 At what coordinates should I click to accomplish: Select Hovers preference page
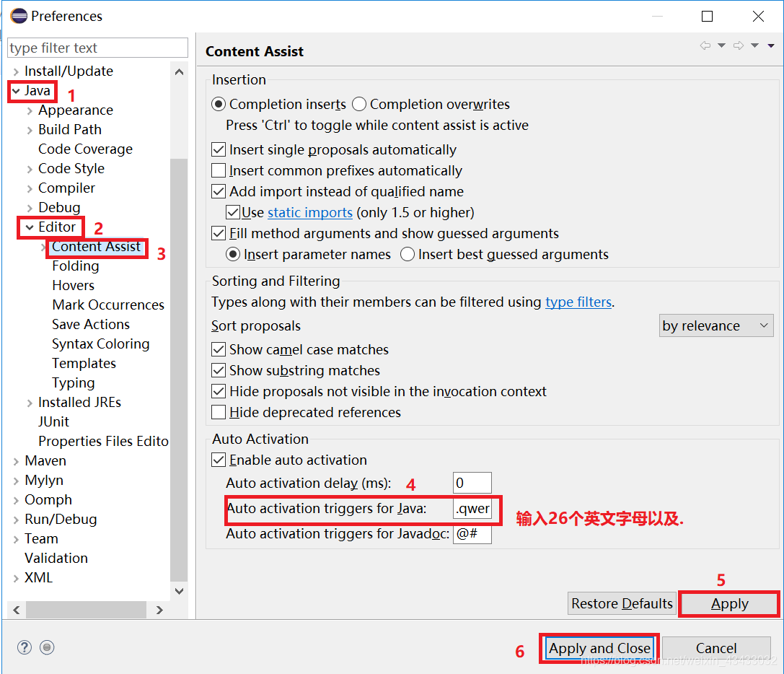coord(73,285)
